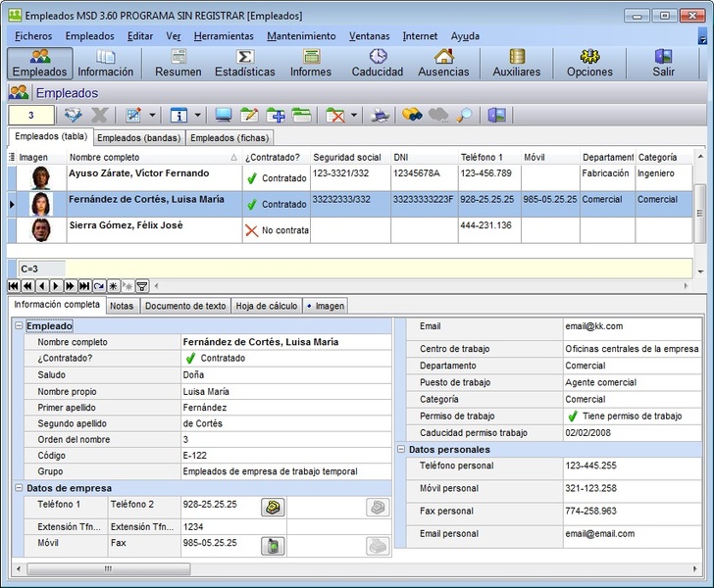The image size is (714, 588).
Task: Collapse the Empleado group
Action: click(19, 326)
